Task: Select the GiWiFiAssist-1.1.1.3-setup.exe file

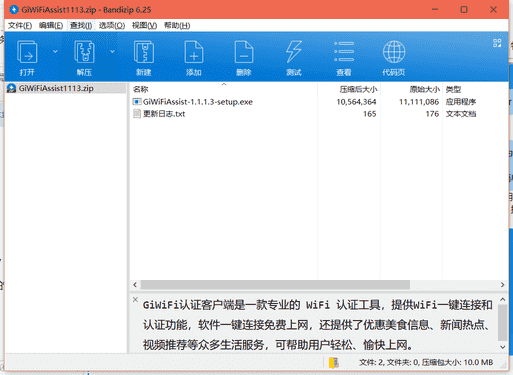Action: 198,102
